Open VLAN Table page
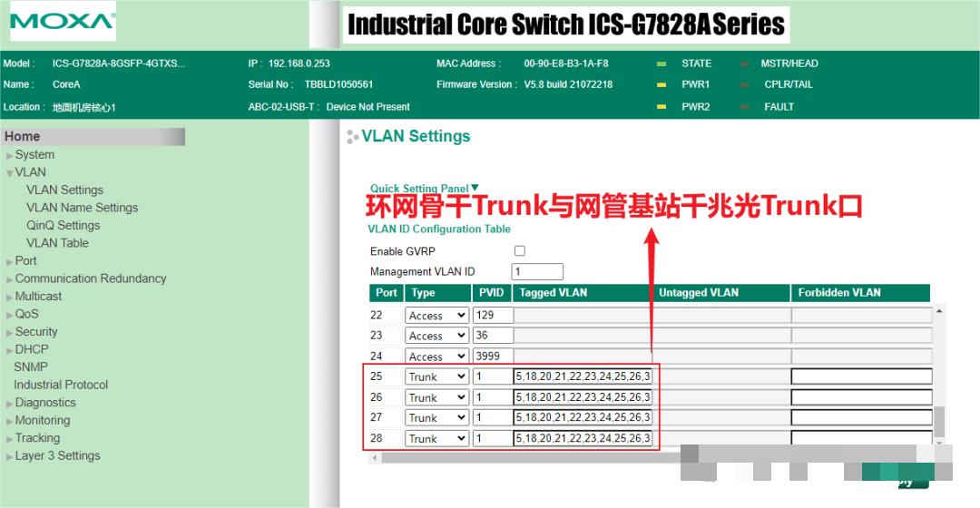 57,243
